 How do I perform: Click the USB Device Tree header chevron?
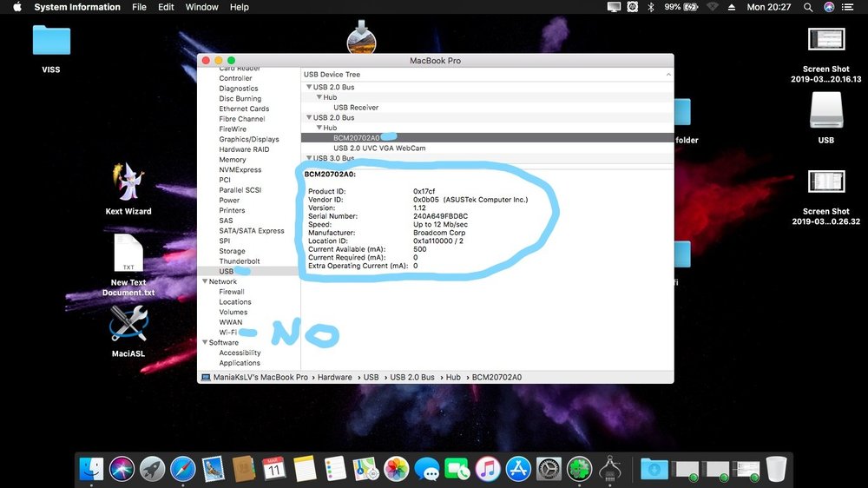(x=668, y=74)
